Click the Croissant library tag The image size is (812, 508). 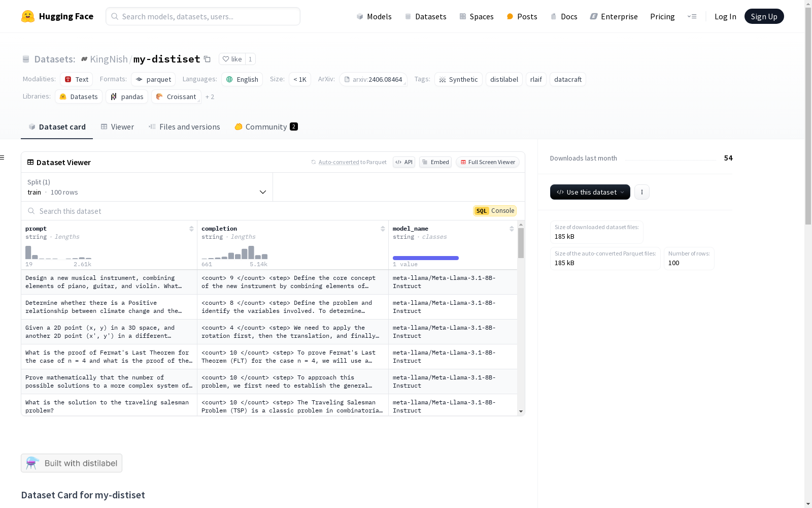tap(176, 97)
